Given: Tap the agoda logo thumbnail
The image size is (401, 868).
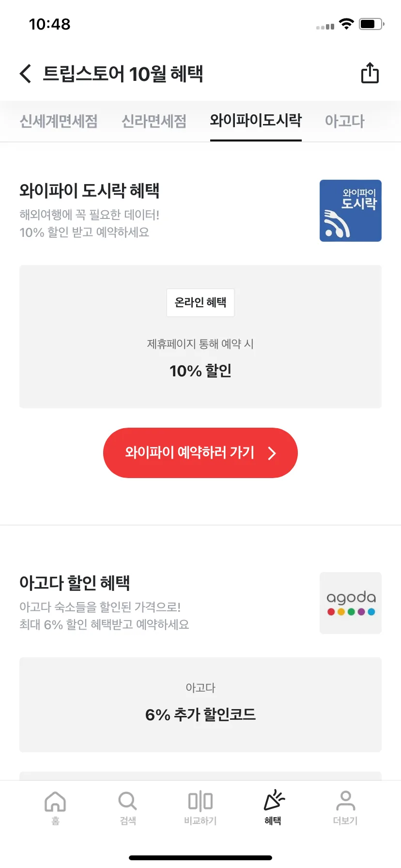Looking at the screenshot, I should tap(351, 603).
